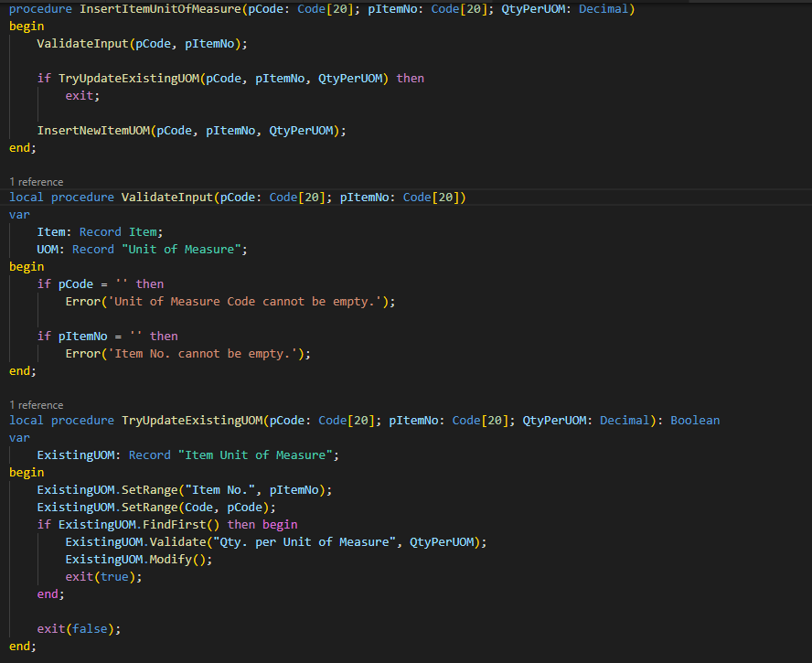Click "if pItemNo = '' then" line
Screen dimensions: 812x663
(x=107, y=337)
